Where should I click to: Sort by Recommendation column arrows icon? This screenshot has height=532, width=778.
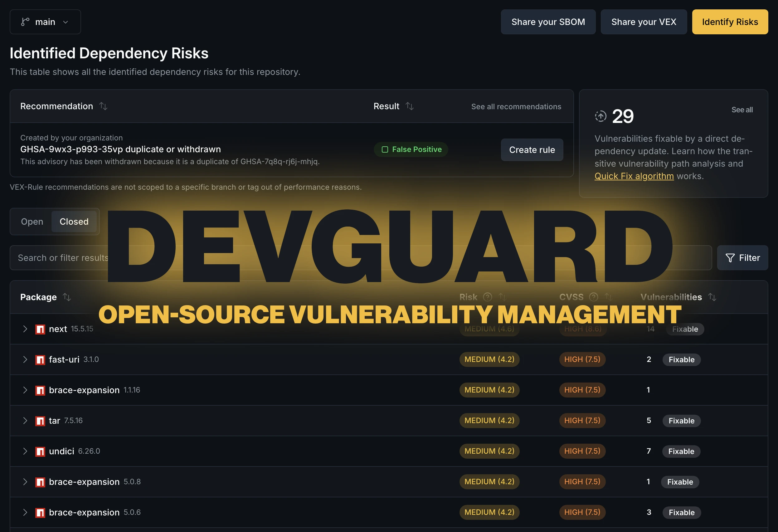[103, 106]
